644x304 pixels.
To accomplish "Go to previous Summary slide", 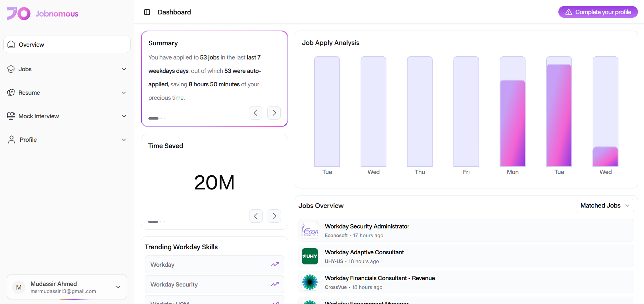I will click(256, 113).
